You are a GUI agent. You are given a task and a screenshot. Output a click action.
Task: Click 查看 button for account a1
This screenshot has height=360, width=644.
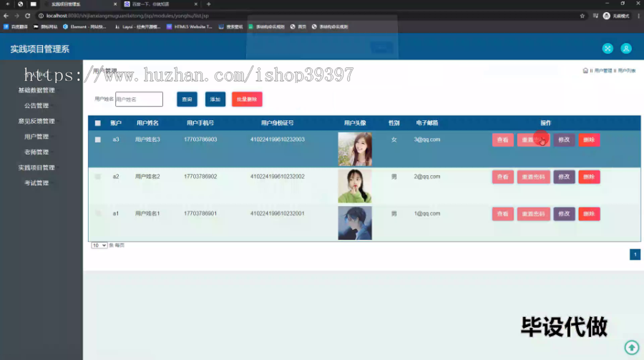click(x=503, y=214)
